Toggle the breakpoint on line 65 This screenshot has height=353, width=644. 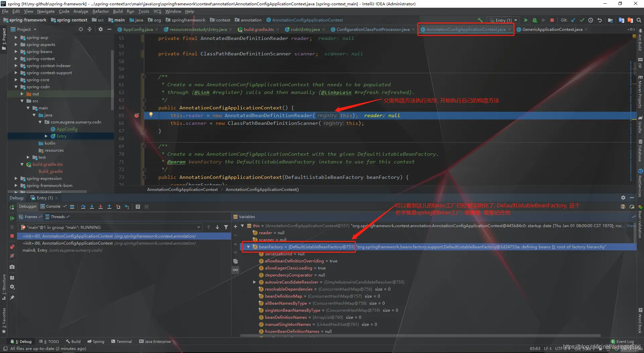tap(137, 115)
